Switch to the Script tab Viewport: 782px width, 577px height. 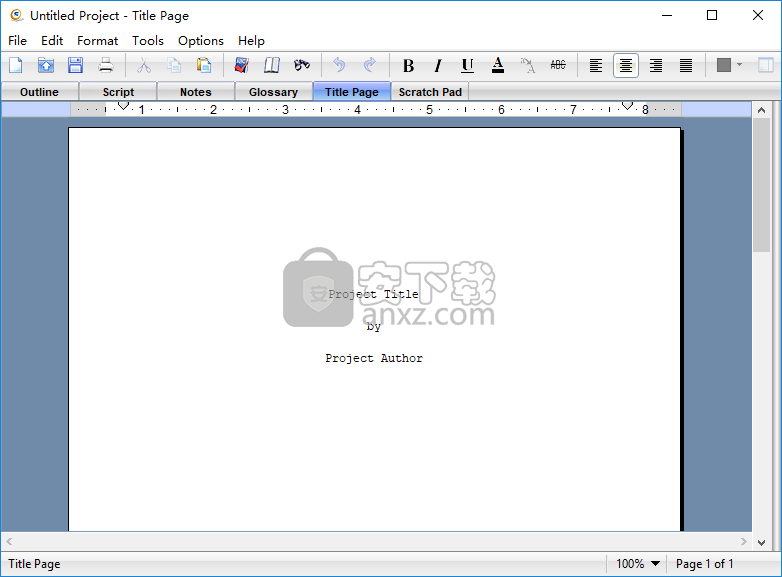tap(118, 92)
